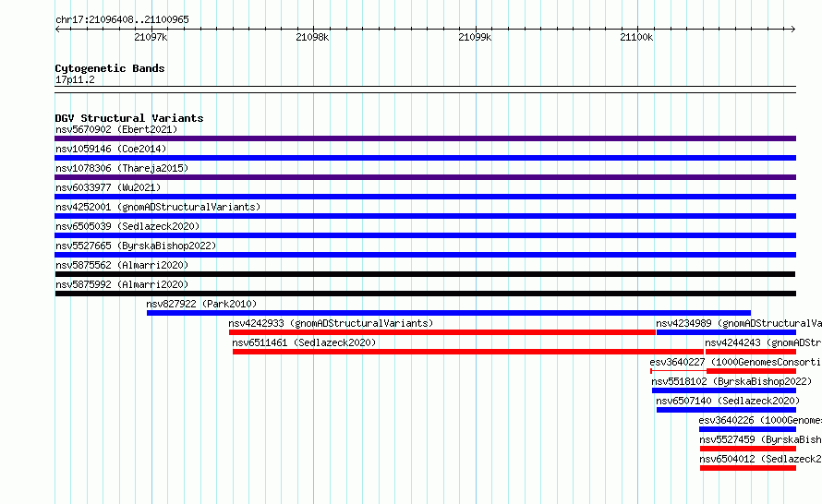
Task: Open variant nsv5527665 (ByrskaBishop2022) label
Action: click(x=136, y=246)
